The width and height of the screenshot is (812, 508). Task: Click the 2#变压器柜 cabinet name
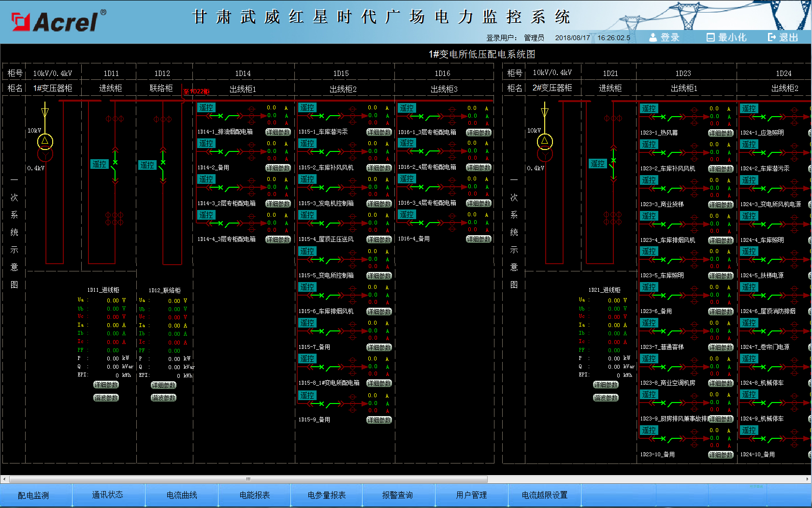coord(552,88)
